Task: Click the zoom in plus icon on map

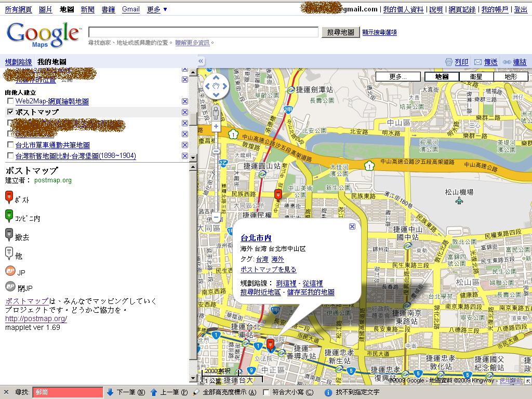Action: pyautogui.click(x=216, y=127)
